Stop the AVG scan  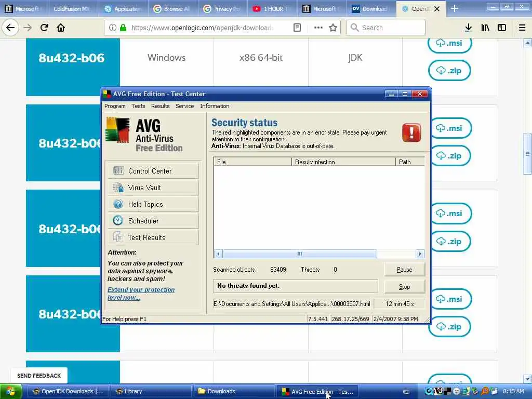404,287
